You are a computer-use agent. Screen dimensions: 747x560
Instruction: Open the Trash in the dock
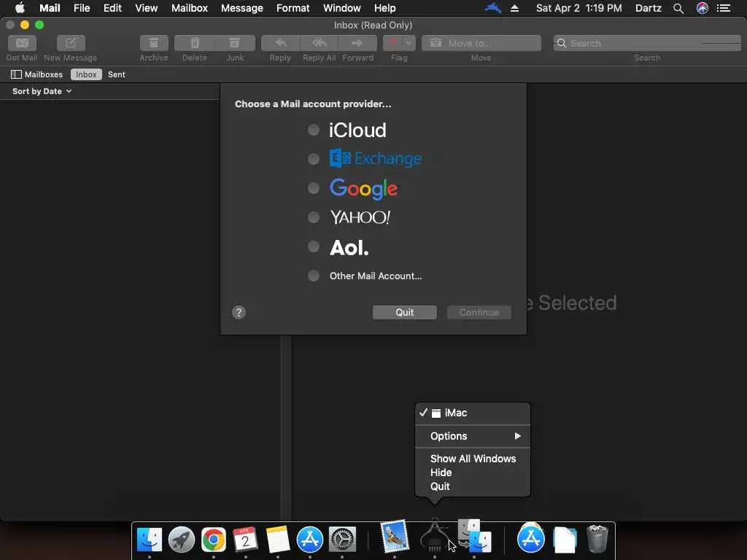point(597,539)
